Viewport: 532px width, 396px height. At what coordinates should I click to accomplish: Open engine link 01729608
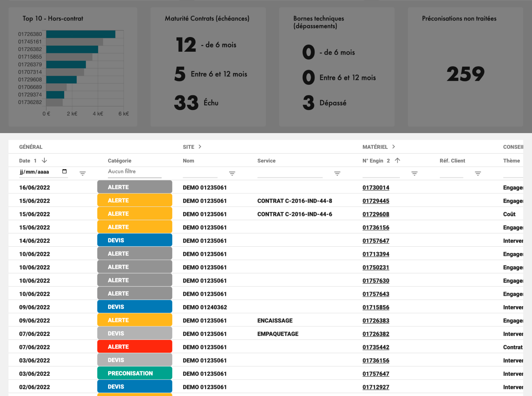(376, 214)
